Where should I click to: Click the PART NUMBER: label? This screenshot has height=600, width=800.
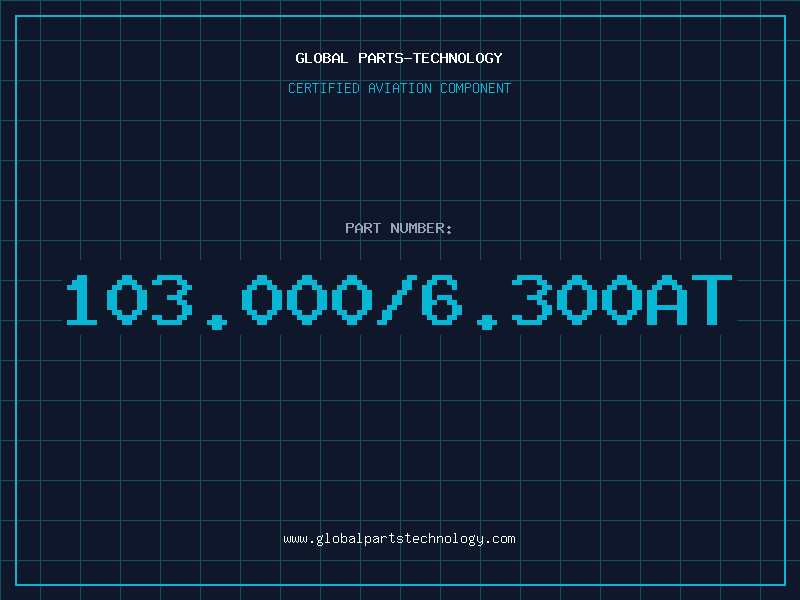tap(399, 228)
